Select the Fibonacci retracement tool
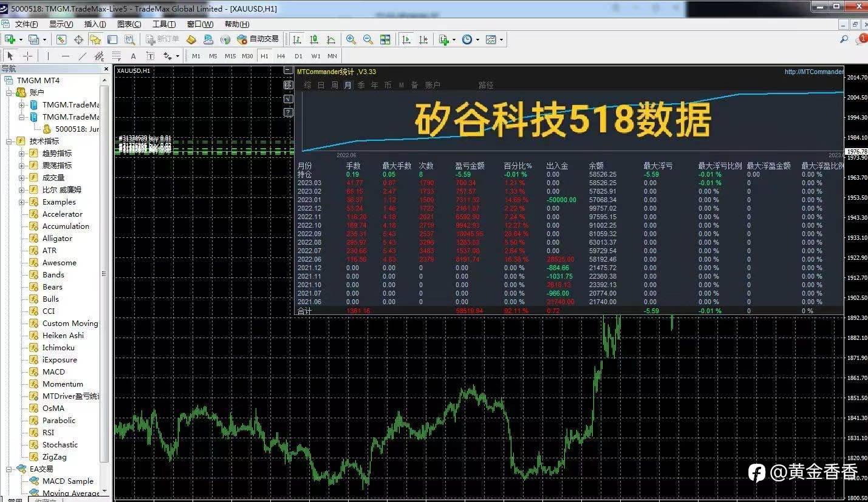This screenshot has height=502, width=868. pyautogui.click(x=116, y=56)
